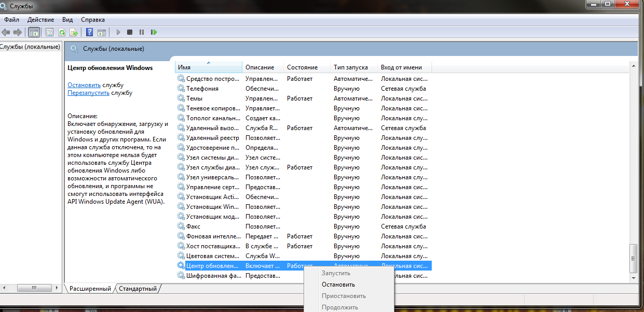The image size is (644, 312).
Task: Select the Установщик Win... service name
Action: [213, 207]
